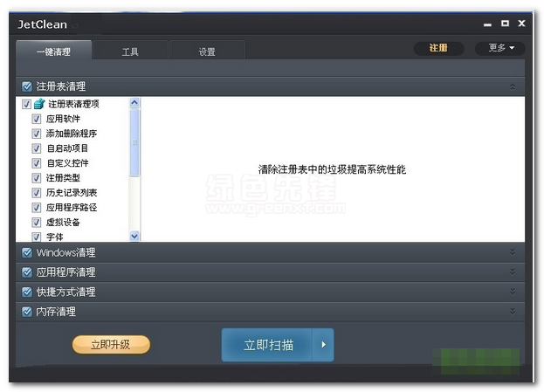Click the registry cleanup items tree icon
The width and height of the screenshot is (544, 392).
[39, 103]
